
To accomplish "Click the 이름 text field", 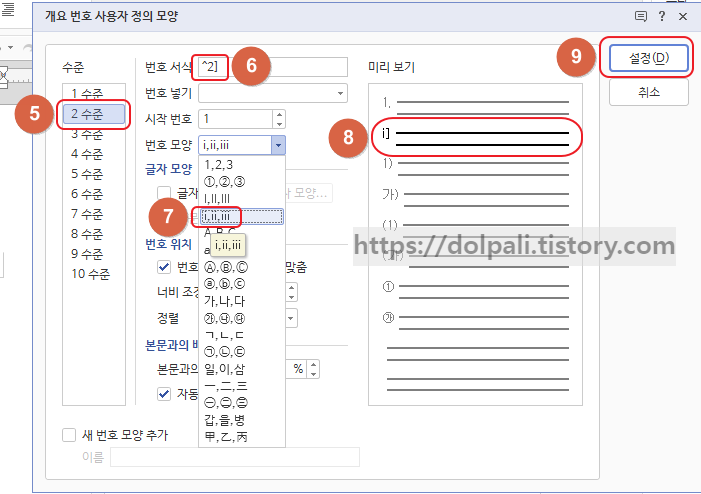I will pyautogui.click(x=235, y=457).
